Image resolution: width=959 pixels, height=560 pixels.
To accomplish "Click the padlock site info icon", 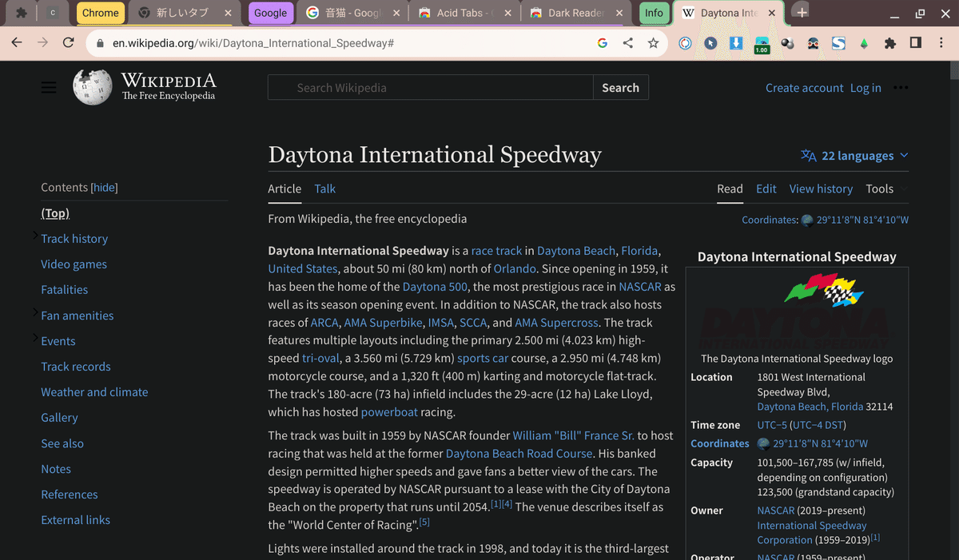I will [100, 43].
